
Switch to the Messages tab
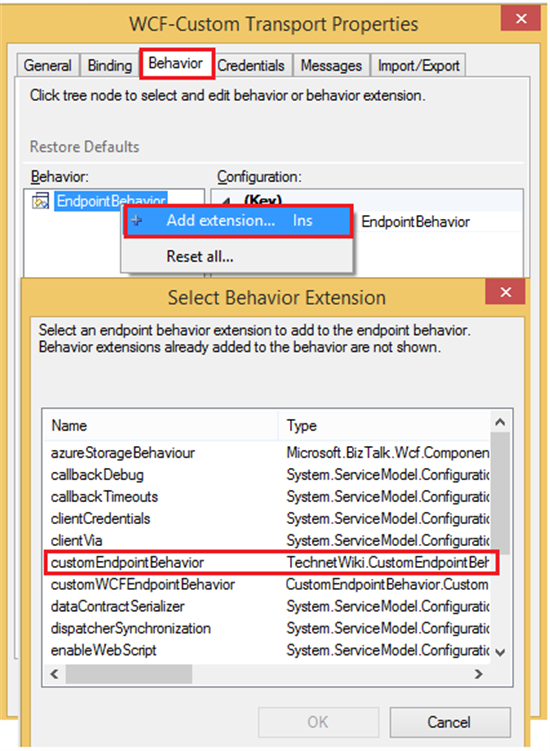point(331,65)
